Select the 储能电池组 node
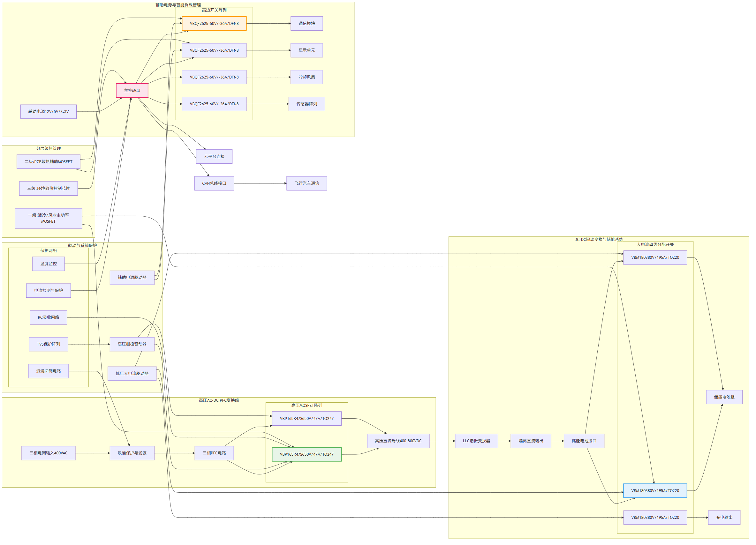 pyautogui.click(x=724, y=397)
